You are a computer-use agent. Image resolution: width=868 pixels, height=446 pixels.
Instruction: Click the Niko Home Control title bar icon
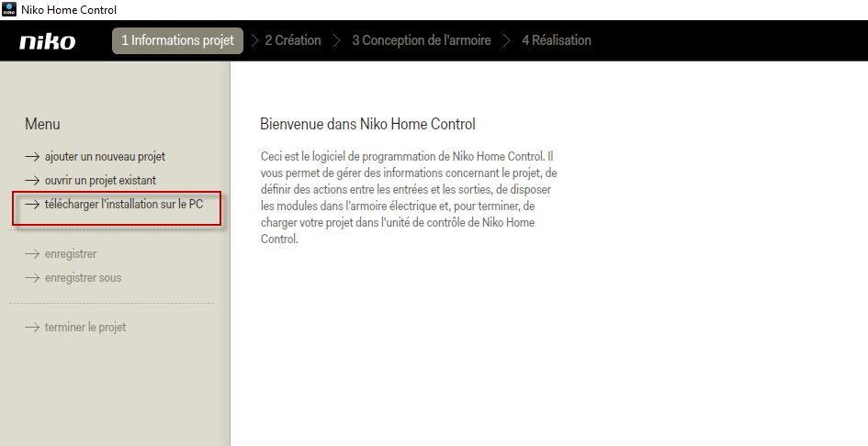[x=9, y=9]
